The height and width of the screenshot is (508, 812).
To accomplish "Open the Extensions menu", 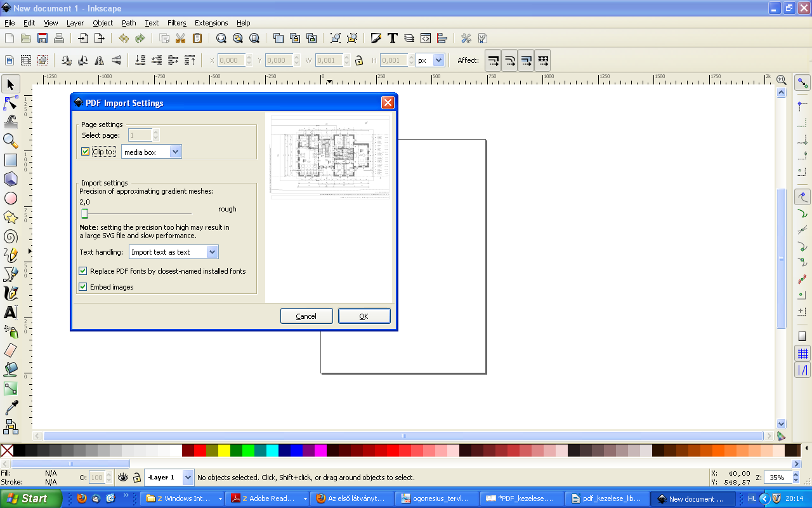I will point(211,23).
